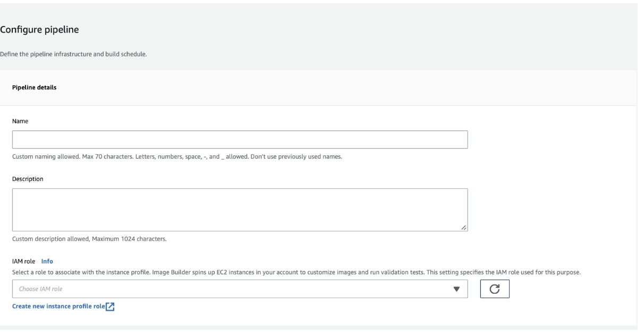Click the external link icon beside Create role
The image size is (644, 333).
(111, 307)
